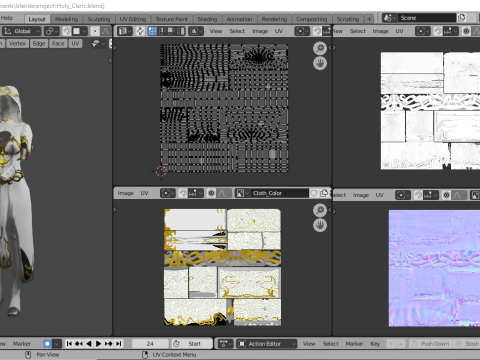Open the Modeling workspace tab
480x360 pixels.
tap(66, 19)
